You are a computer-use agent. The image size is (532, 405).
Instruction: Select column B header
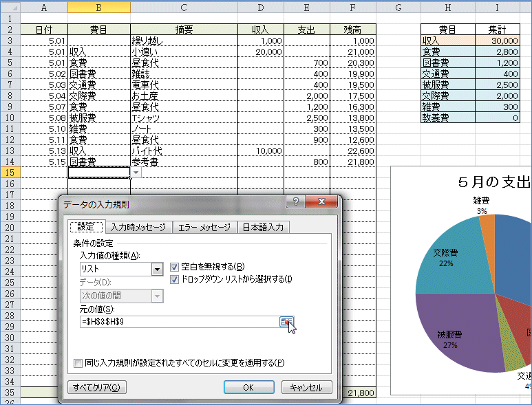pos(99,8)
